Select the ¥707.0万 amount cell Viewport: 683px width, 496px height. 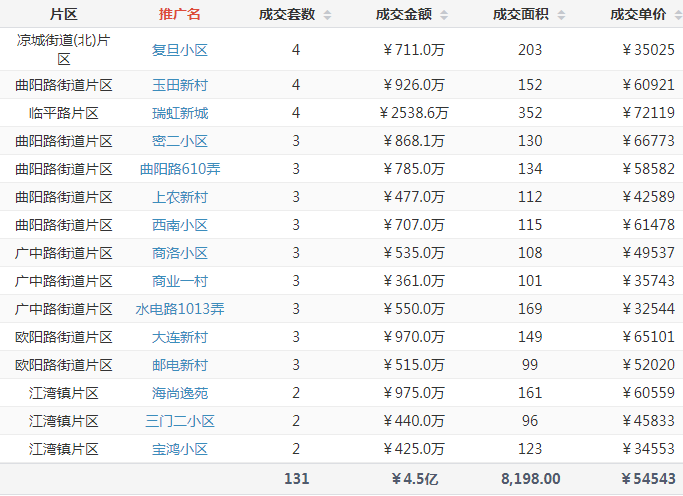pos(414,225)
